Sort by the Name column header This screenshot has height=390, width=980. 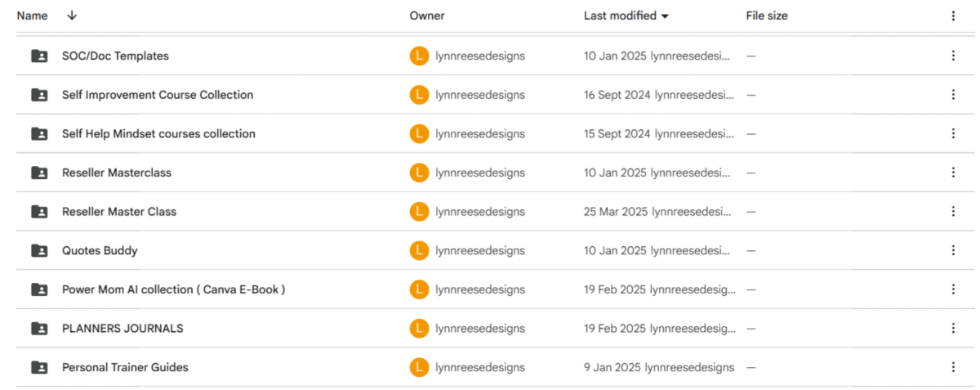pos(32,16)
